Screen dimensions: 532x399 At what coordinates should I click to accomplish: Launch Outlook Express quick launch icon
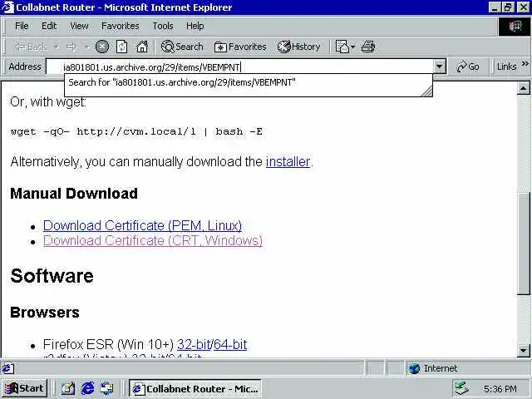[107, 388]
